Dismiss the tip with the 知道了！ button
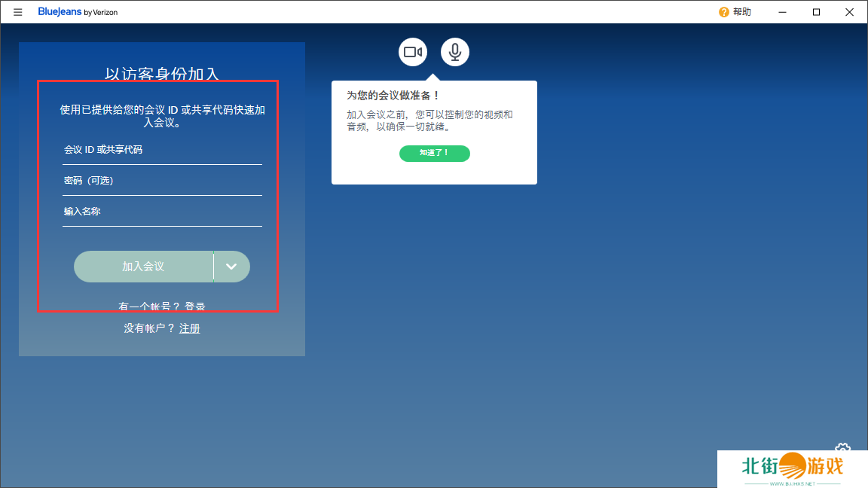This screenshot has height=488, width=868. (x=434, y=153)
